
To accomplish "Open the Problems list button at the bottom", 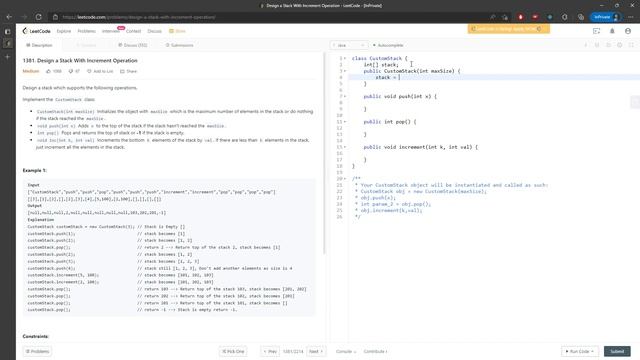I will (x=38, y=351).
